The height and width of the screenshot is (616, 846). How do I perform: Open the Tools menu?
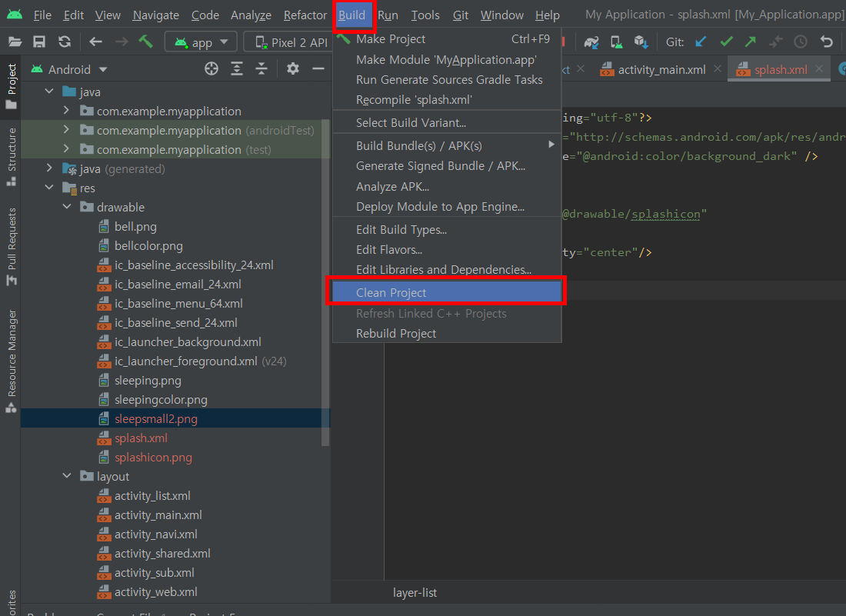click(425, 15)
